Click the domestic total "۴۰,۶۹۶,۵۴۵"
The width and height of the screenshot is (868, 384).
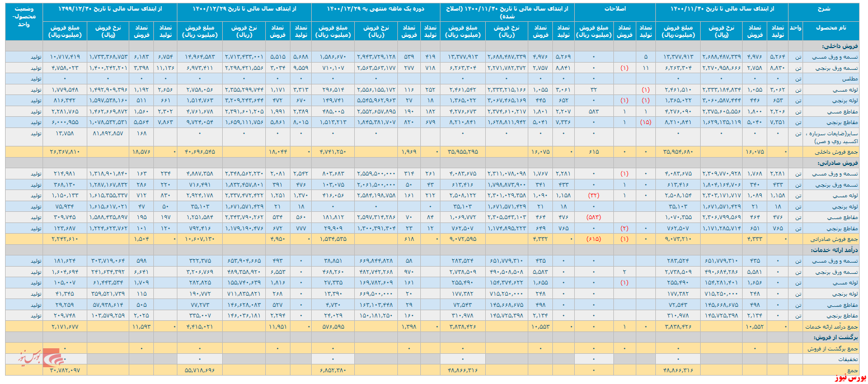200,151
